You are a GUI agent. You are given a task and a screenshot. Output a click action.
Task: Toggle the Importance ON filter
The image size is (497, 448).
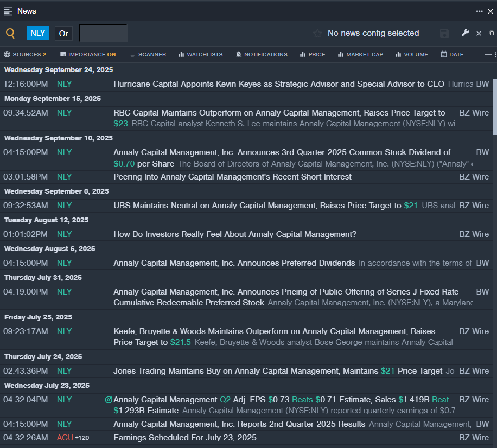click(88, 54)
